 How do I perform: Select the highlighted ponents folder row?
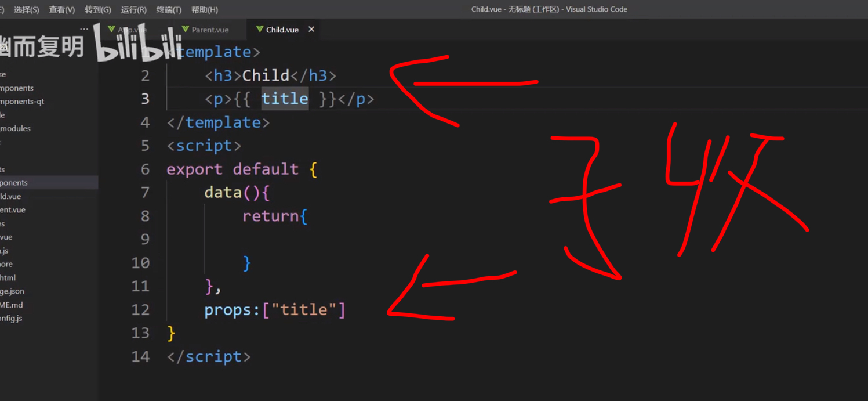49,183
